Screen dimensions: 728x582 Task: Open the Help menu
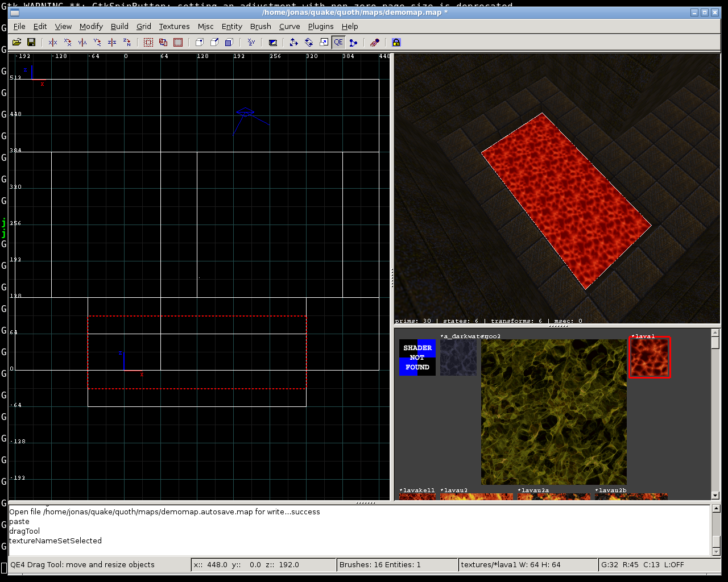(x=350, y=26)
